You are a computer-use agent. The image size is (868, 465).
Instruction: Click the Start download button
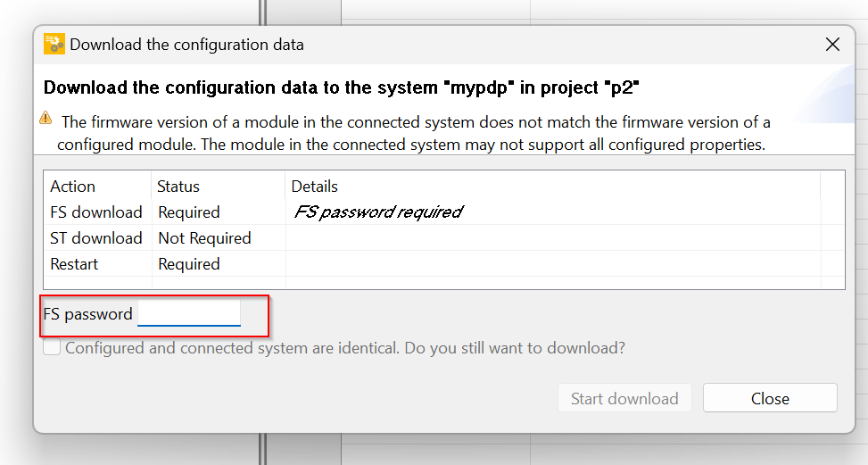click(624, 398)
